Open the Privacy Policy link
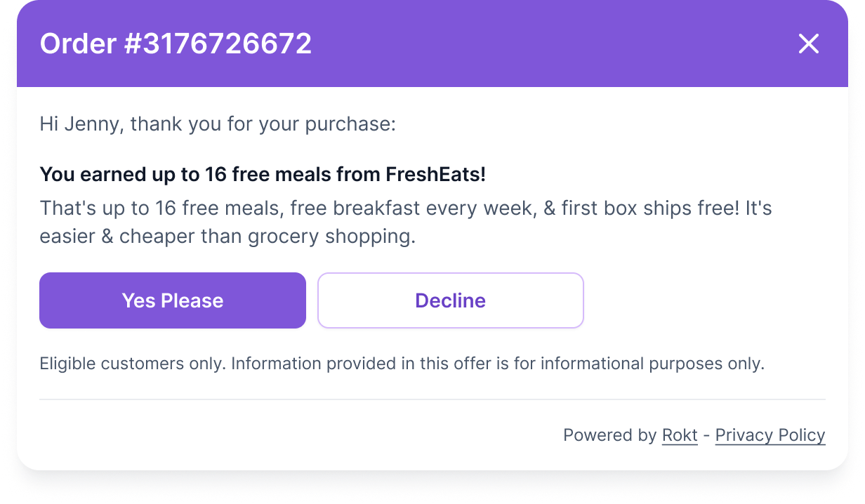This screenshot has width=865, height=504. 770,435
